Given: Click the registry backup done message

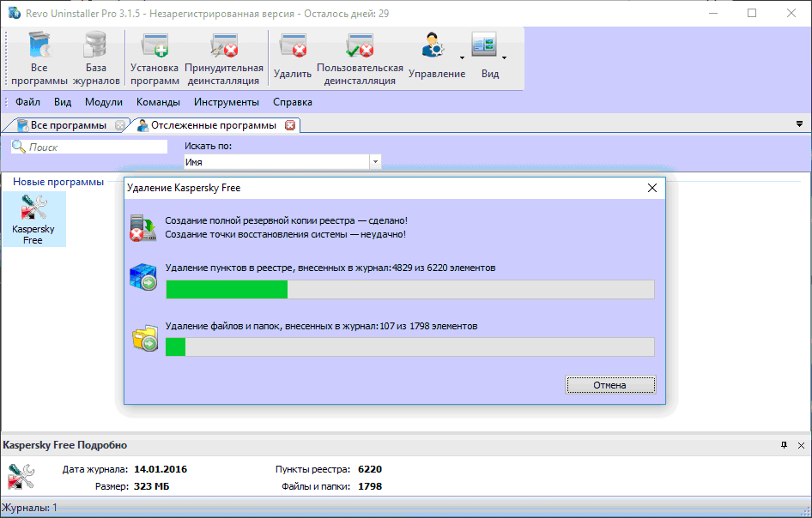Looking at the screenshot, I should point(287,220).
